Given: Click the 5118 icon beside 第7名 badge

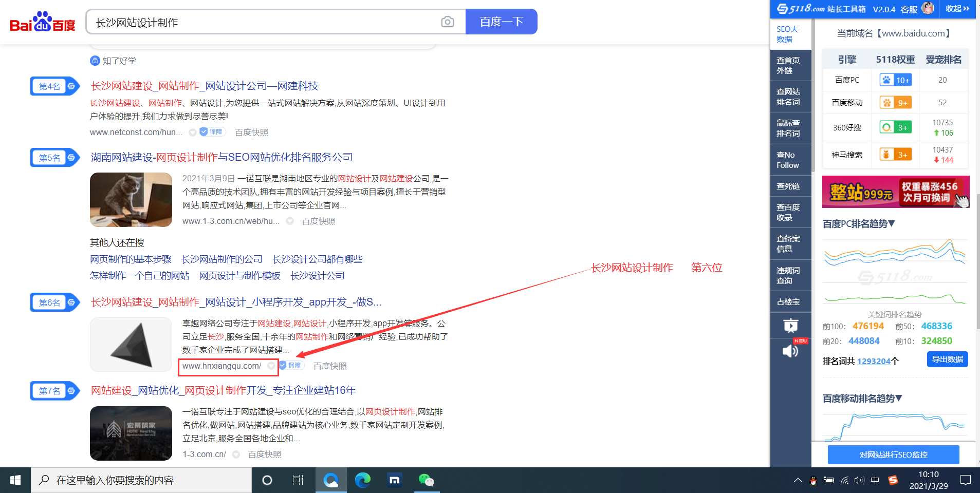Looking at the screenshot, I should pos(71,391).
